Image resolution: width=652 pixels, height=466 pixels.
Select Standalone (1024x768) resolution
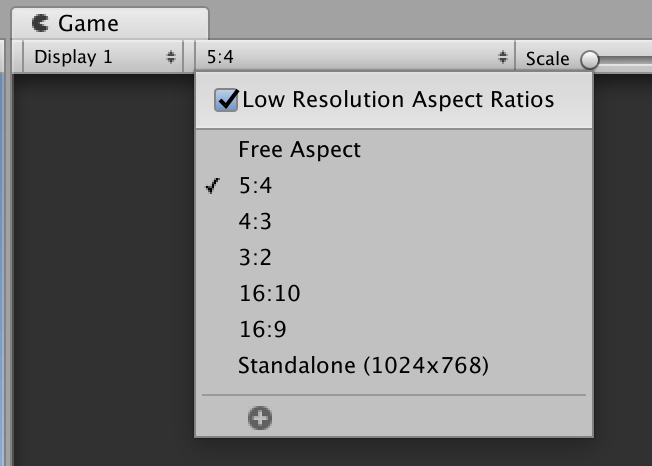coord(363,366)
